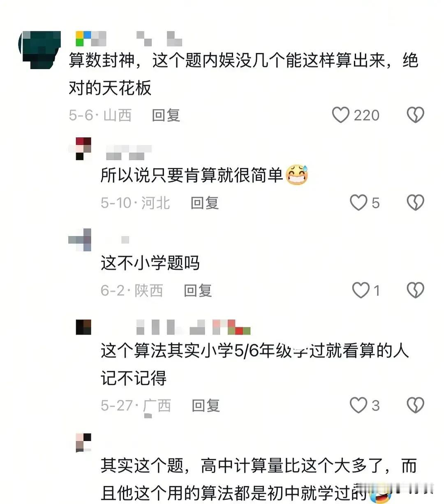Like the 广西 comment with 3 likes
This screenshot has height=504, width=444.
point(358,405)
